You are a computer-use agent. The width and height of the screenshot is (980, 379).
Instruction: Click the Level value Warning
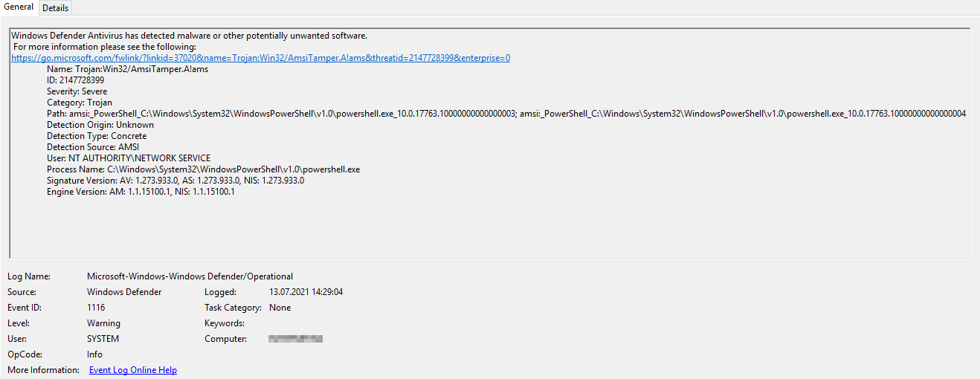pyautogui.click(x=103, y=323)
